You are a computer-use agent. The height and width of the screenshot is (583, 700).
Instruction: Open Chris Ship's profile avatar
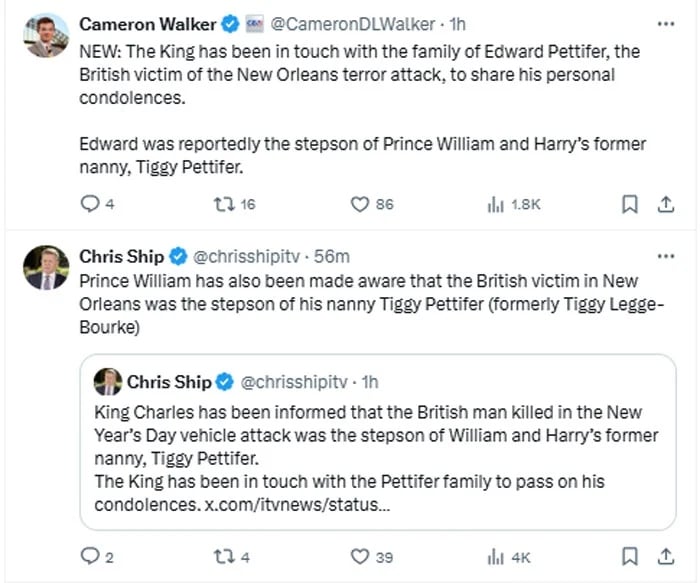click(46, 268)
